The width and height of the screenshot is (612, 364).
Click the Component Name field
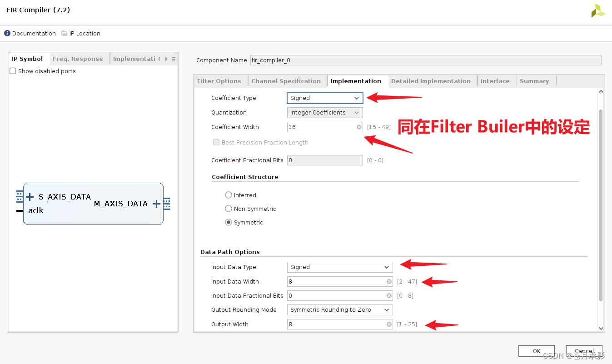(x=426, y=60)
